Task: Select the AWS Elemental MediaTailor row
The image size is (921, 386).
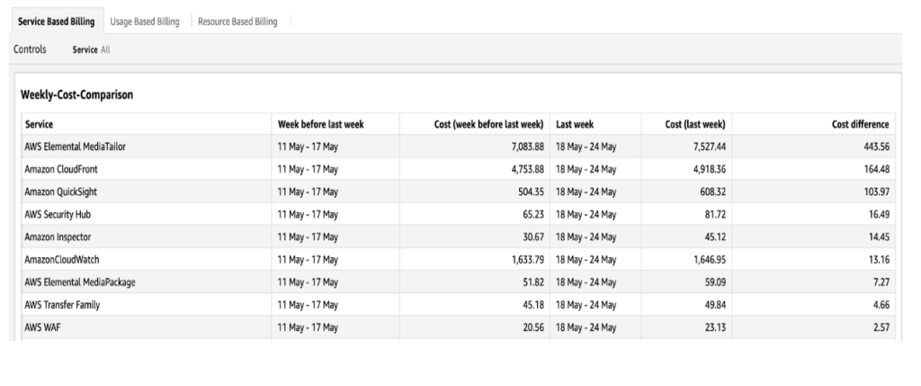Action: coord(458,147)
